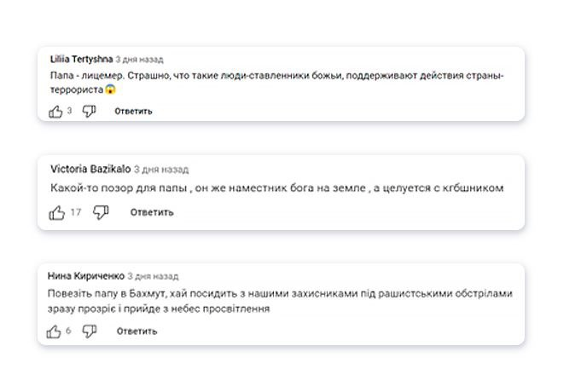Click 'Ответить' under Liliia Tertyshna's comment

click(133, 112)
